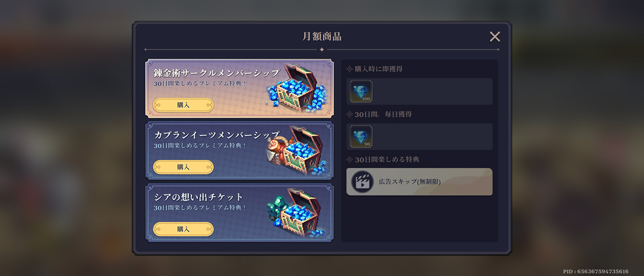Click the ad skip clapperboard icon
This screenshot has height=276, width=644.
pos(362,182)
